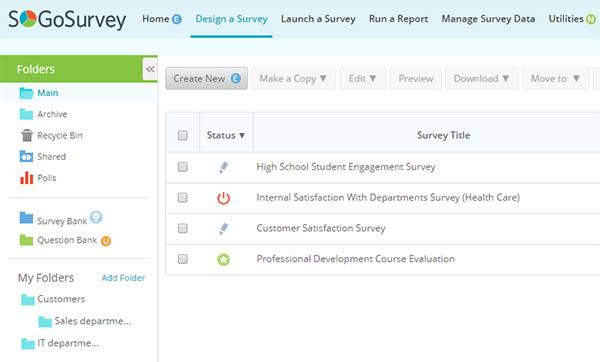Click the E badge next to Home
The width and height of the screenshot is (600, 362).
[x=176, y=19]
